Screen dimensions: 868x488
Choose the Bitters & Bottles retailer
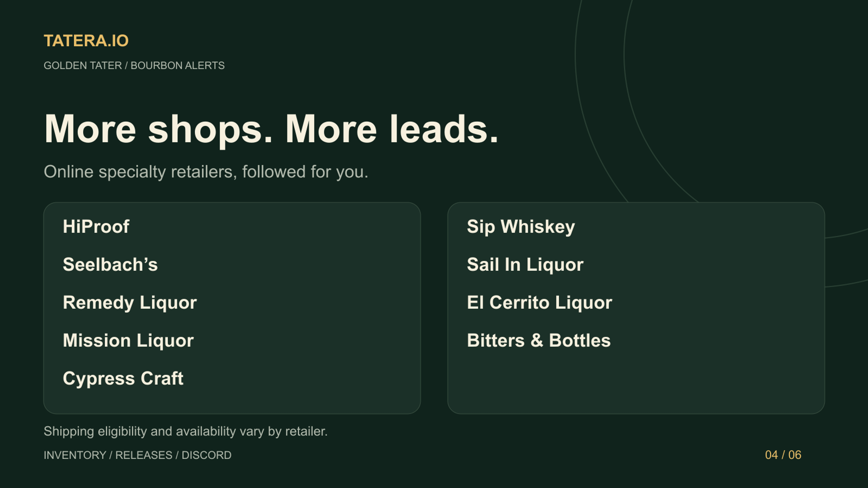click(539, 340)
